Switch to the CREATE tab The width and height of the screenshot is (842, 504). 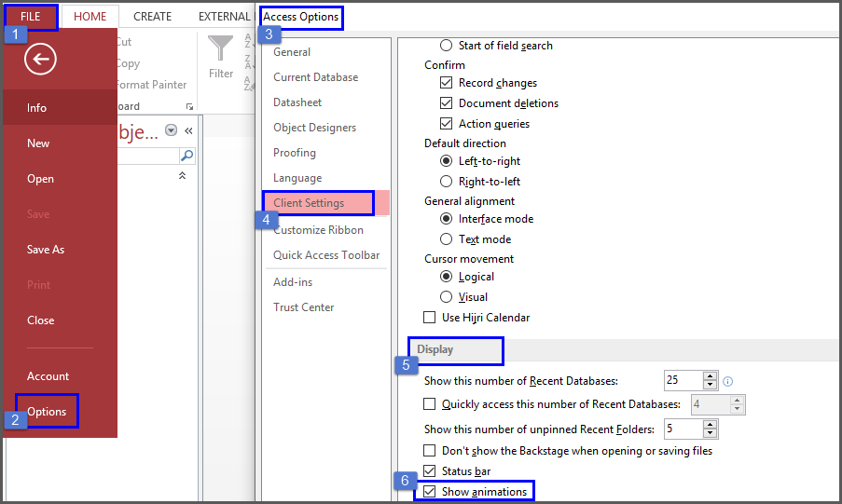[x=153, y=17]
